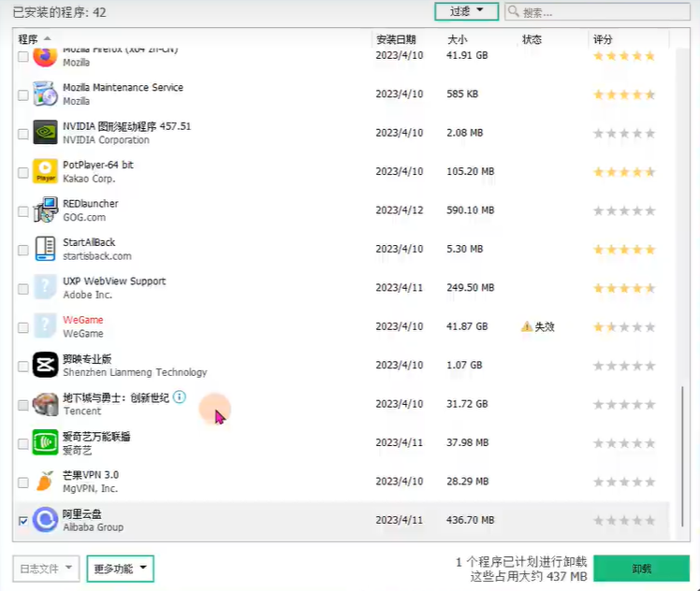The height and width of the screenshot is (591, 700).
Task: Set star rating for REDlauncher
Action: 624,210
